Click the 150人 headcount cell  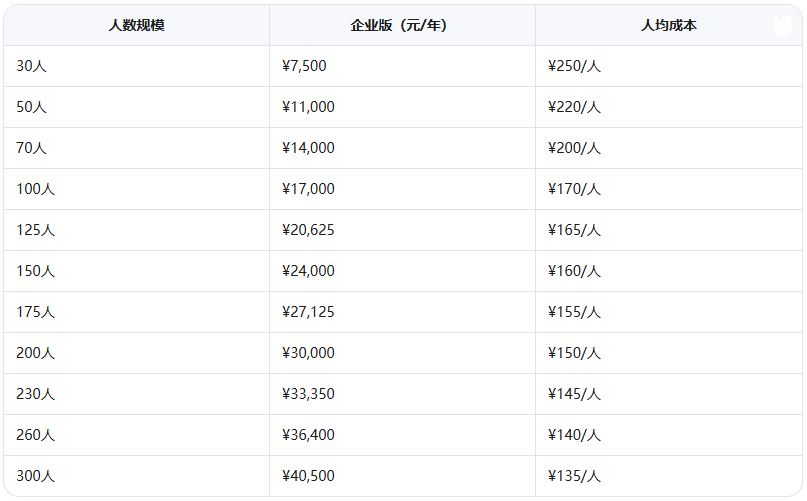(136, 271)
